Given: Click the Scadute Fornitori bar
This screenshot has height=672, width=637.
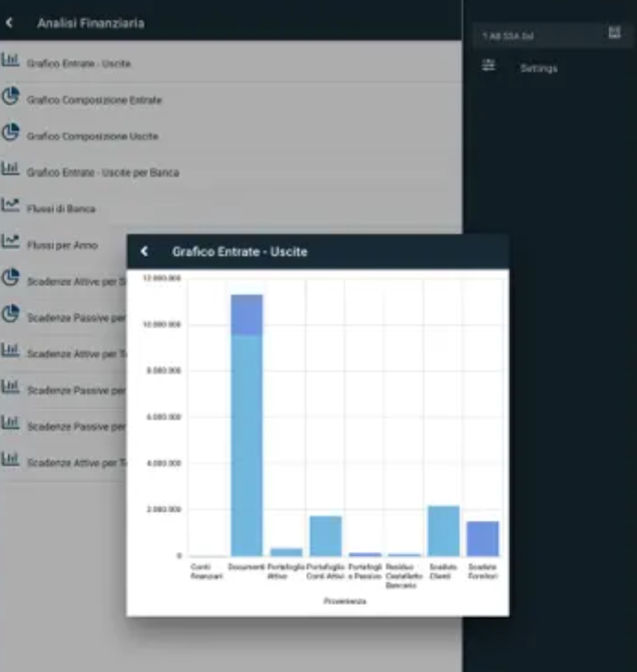Looking at the screenshot, I should pyautogui.click(x=482, y=539).
